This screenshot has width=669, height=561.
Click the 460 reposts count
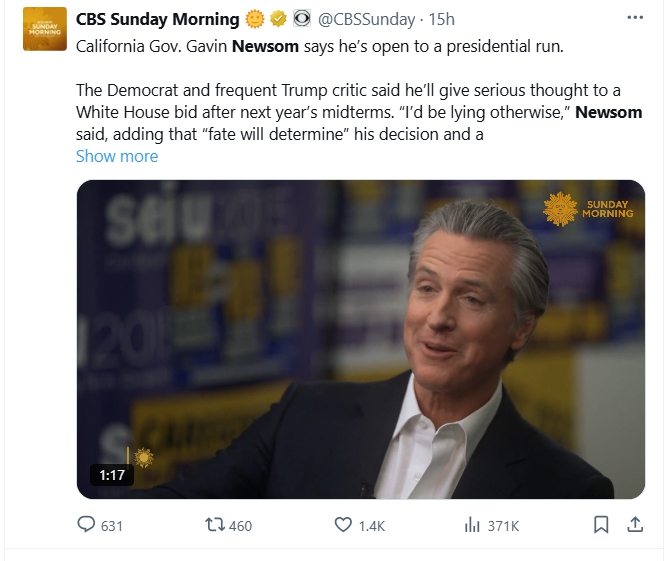point(240,525)
